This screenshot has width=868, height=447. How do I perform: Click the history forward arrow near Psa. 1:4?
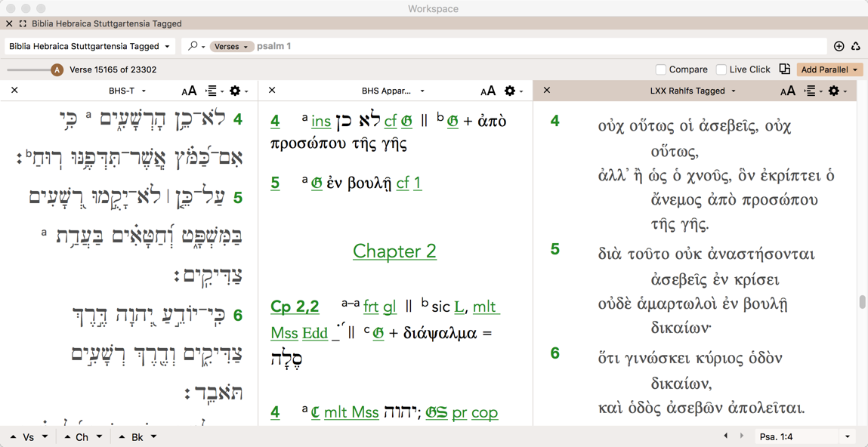tap(741, 436)
